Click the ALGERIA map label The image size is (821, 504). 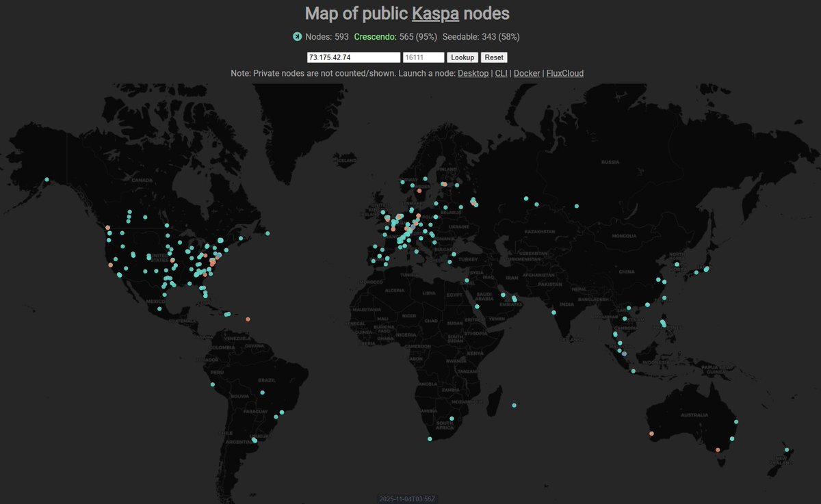pyautogui.click(x=395, y=291)
